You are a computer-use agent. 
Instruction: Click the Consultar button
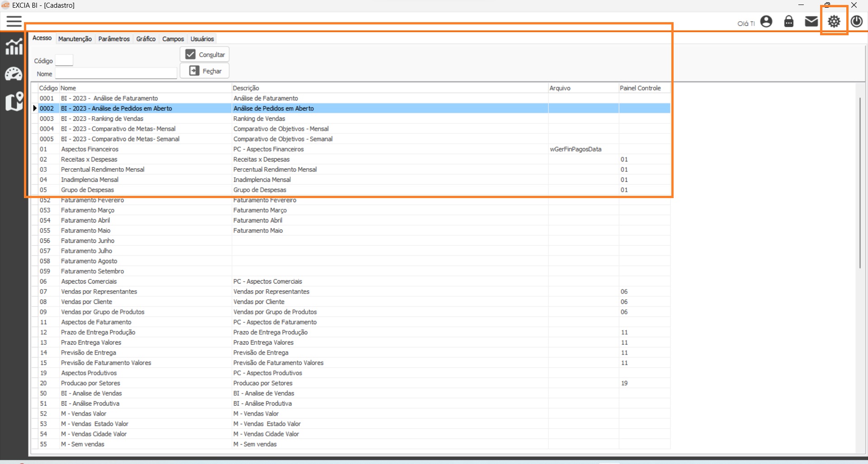point(205,54)
